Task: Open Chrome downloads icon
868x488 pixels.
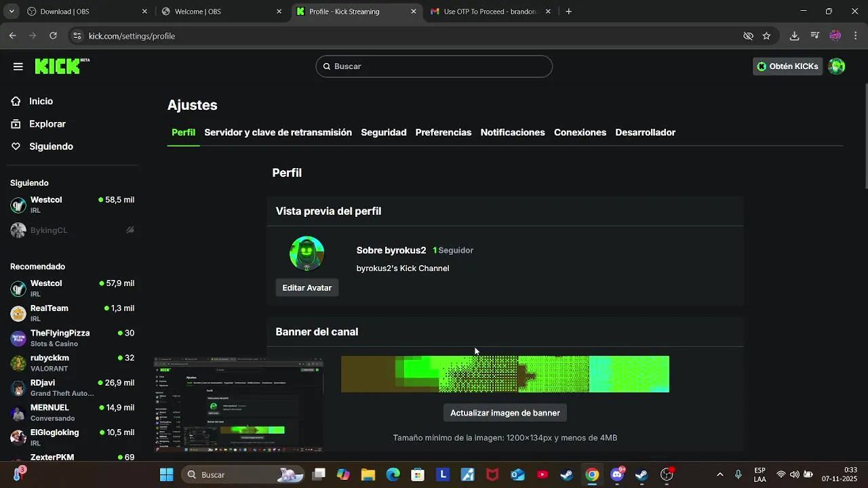Action: [794, 36]
